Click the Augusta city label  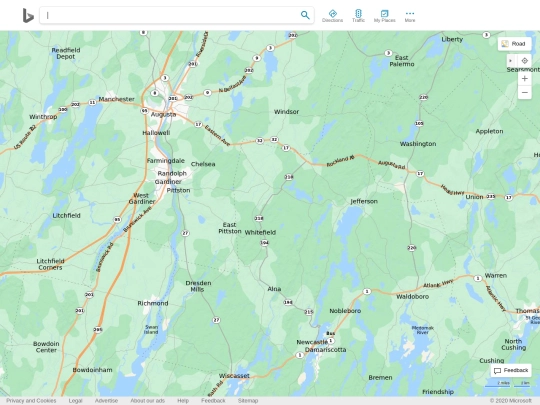(x=164, y=114)
